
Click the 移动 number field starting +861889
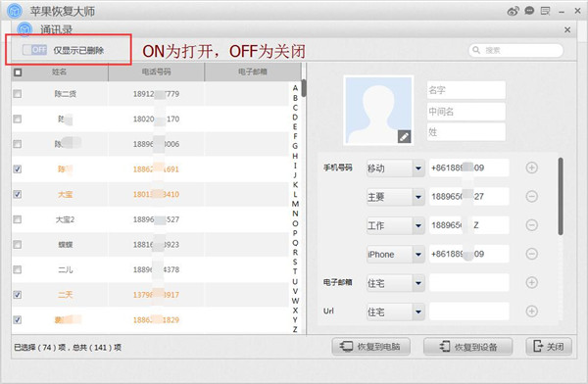coord(469,168)
